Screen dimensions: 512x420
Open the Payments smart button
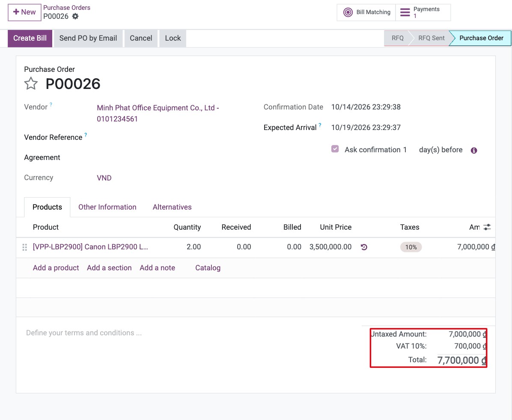tap(423, 12)
